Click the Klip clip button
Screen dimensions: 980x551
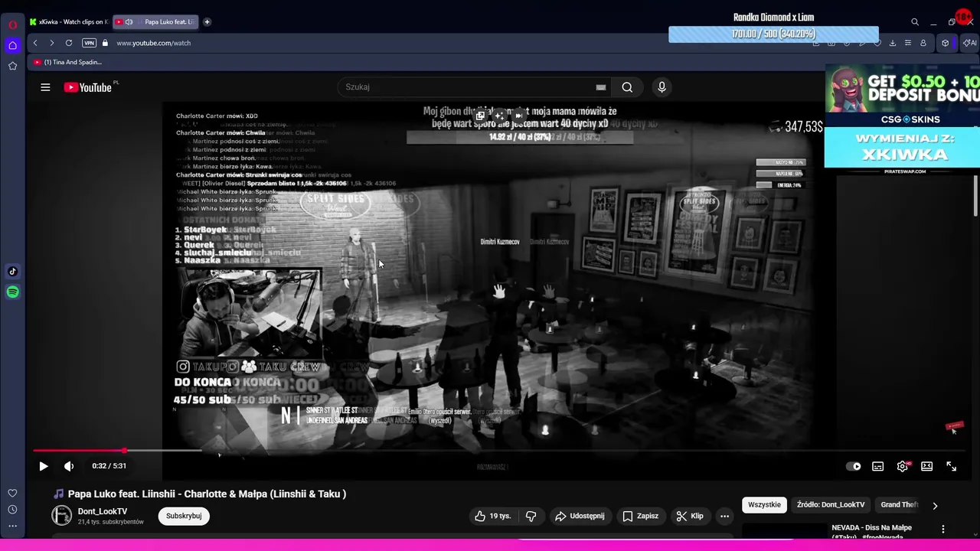pos(689,516)
